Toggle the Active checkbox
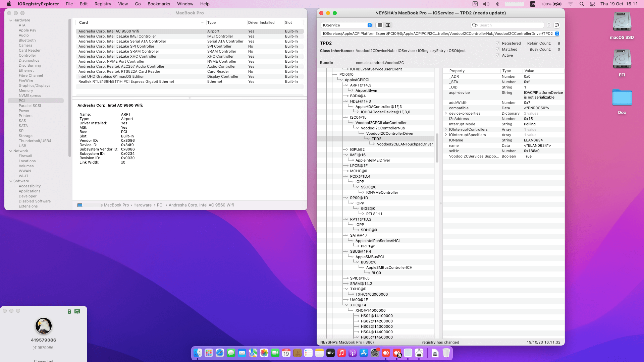644x362 pixels. 498,55
